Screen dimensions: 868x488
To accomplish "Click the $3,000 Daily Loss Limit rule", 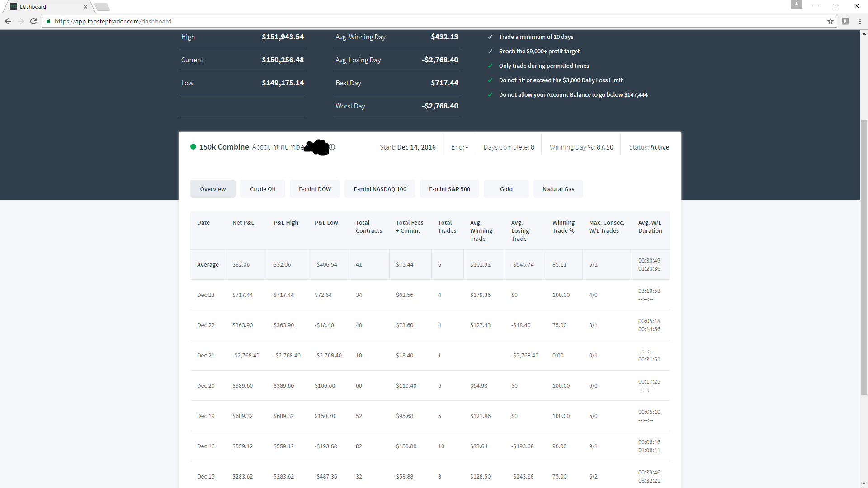I will (x=561, y=80).
